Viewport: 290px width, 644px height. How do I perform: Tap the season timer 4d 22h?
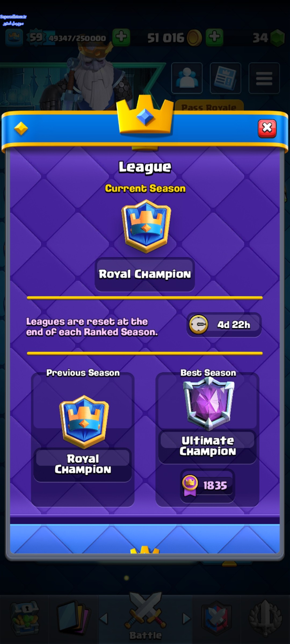pos(224,325)
